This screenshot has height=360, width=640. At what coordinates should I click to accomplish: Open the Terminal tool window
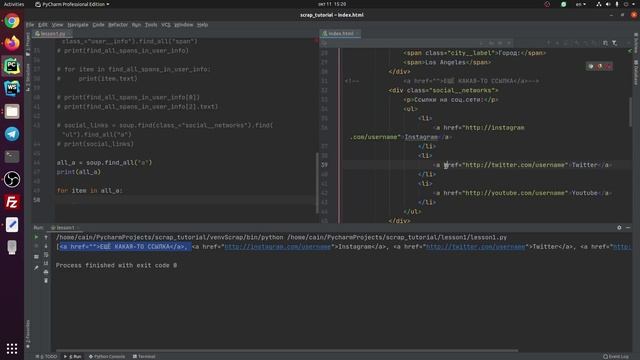(x=144, y=356)
